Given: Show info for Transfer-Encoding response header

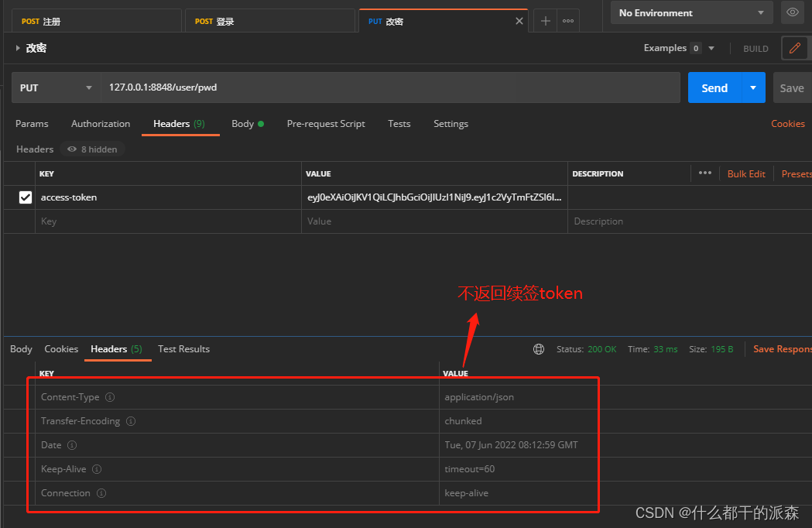Looking at the screenshot, I should (131, 421).
